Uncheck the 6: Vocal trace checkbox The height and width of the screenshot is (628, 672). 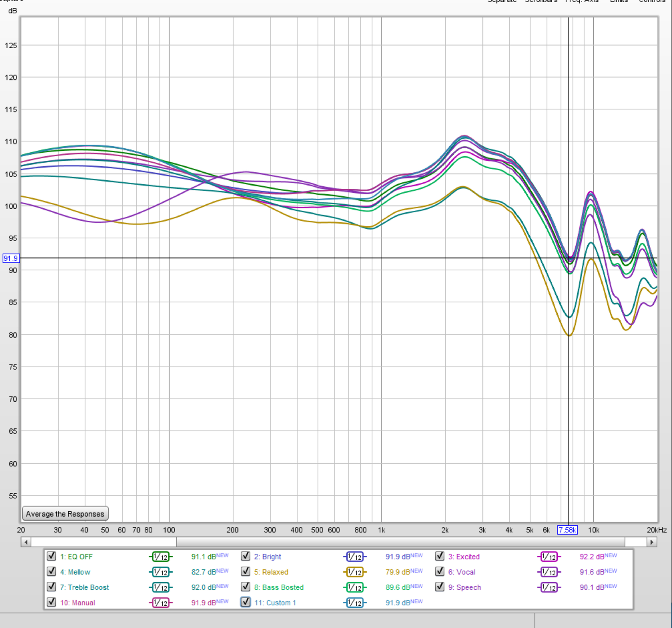439,572
